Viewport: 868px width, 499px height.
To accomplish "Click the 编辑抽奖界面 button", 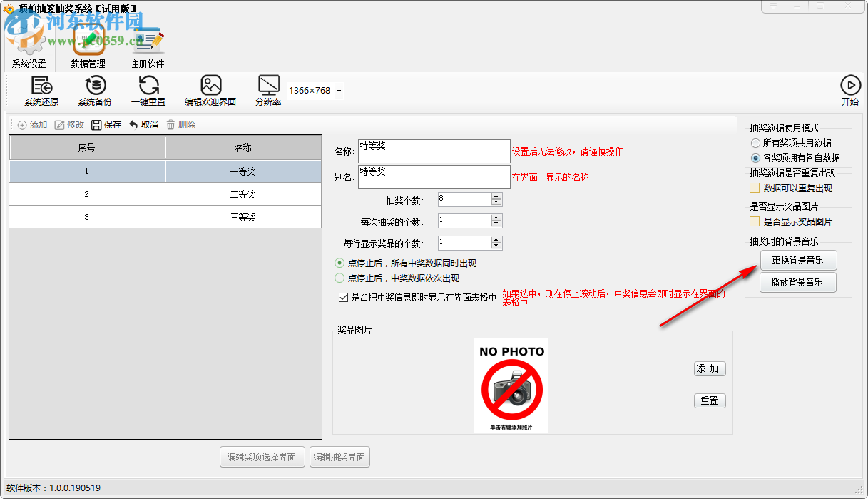I will click(340, 457).
